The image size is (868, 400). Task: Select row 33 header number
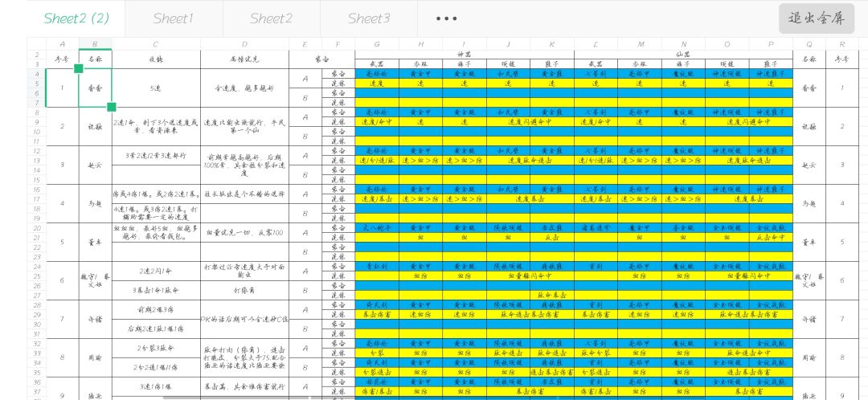click(x=36, y=353)
